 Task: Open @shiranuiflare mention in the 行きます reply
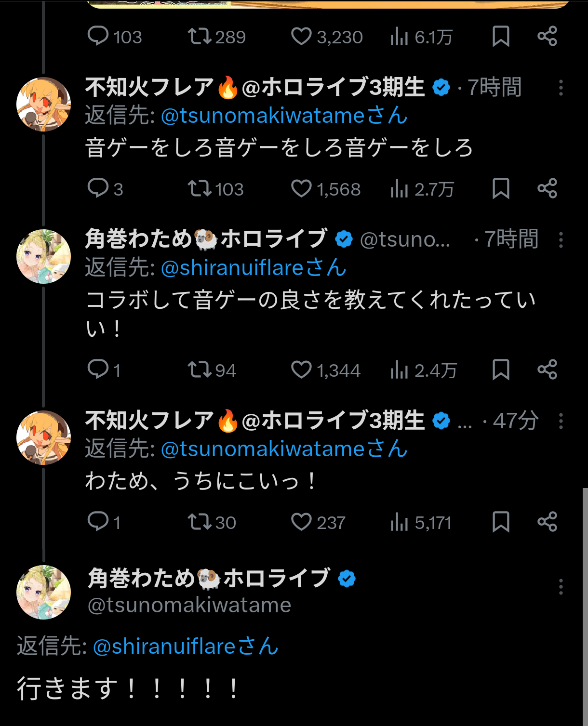(x=186, y=647)
